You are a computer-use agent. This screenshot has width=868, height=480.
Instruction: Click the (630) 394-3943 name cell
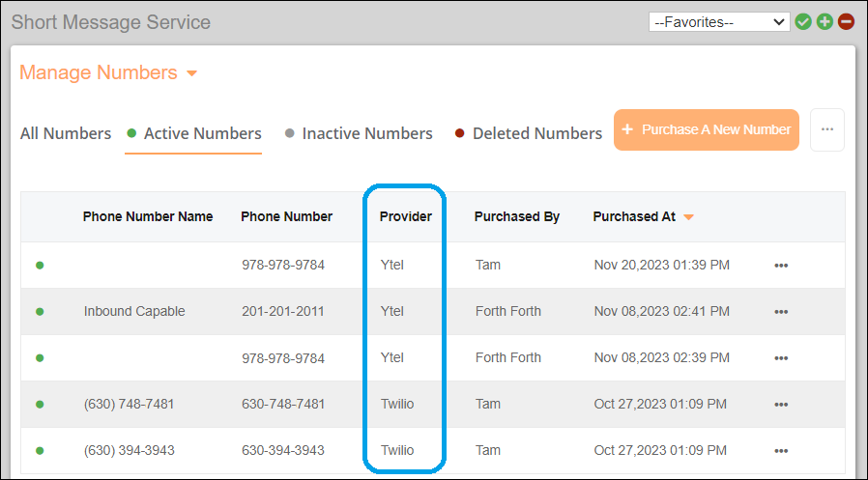[129, 451]
